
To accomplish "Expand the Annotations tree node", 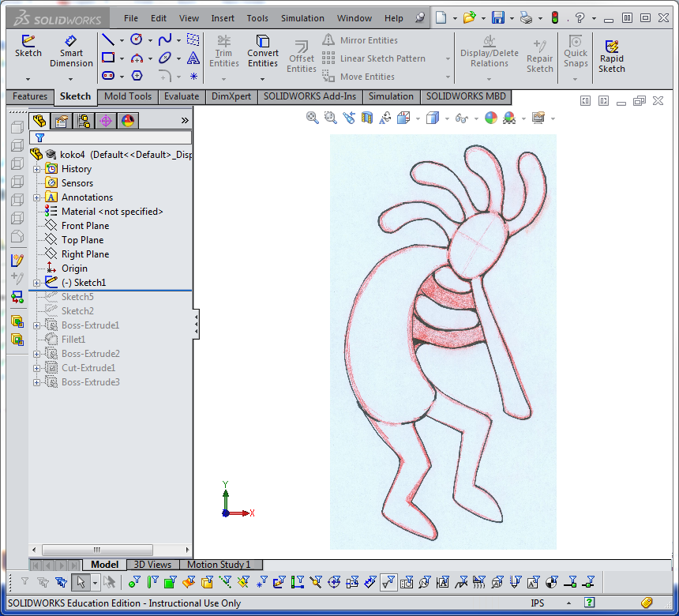I will tap(37, 197).
